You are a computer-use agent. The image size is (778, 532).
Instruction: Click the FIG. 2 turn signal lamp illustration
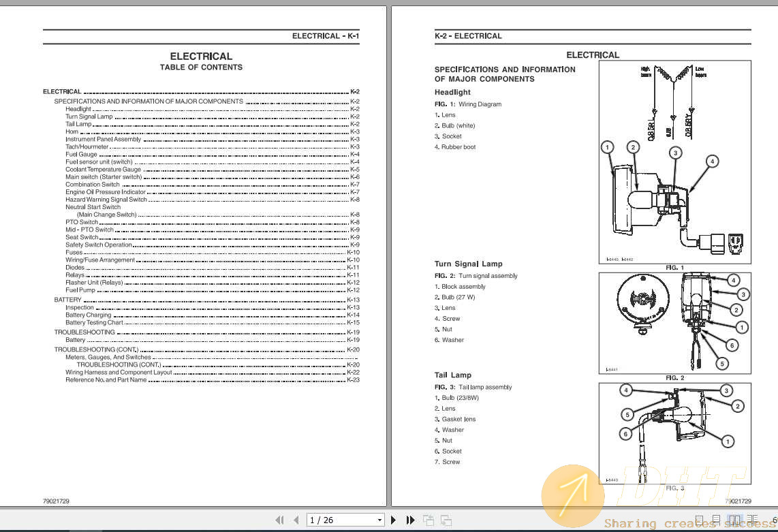coord(674,323)
